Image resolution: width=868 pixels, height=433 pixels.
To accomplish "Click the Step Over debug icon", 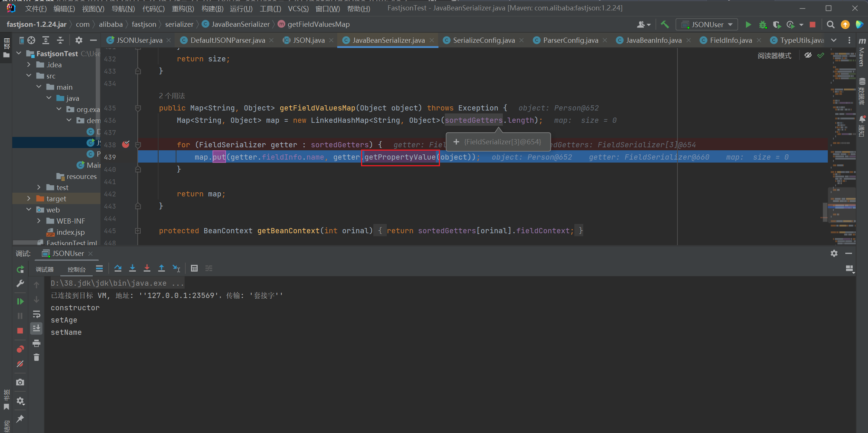I will (118, 268).
